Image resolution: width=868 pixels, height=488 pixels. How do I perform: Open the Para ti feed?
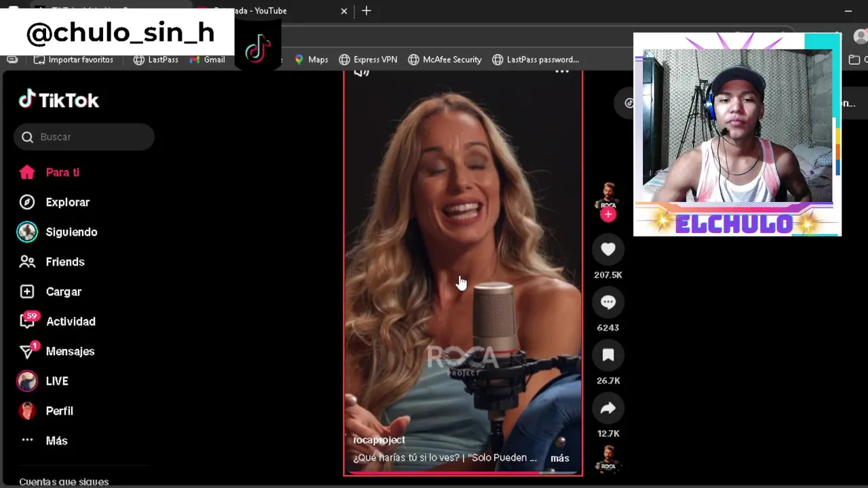(62, 172)
